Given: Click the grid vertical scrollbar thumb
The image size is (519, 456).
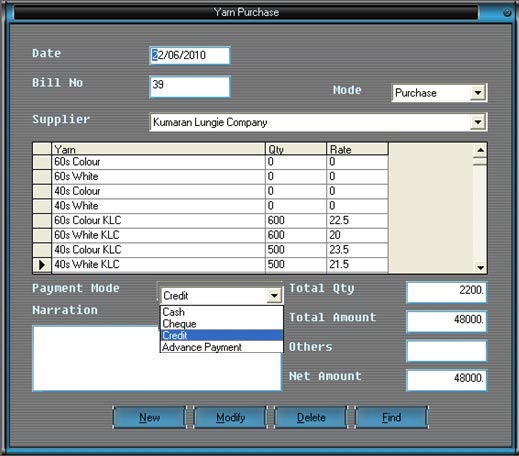Looking at the screenshot, I should (480, 162).
